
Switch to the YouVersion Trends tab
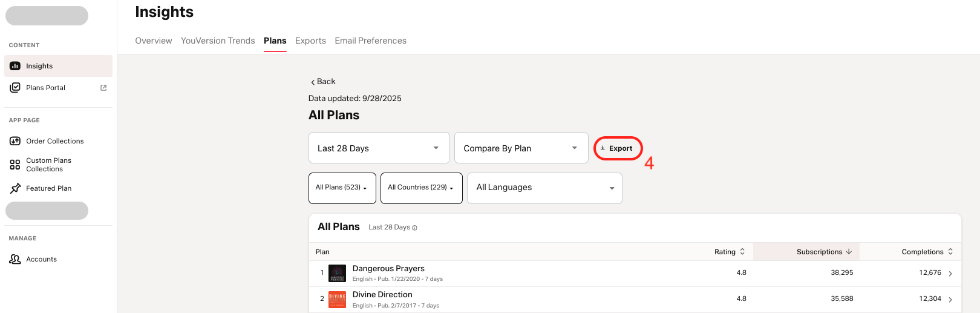[x=218, y=41]
